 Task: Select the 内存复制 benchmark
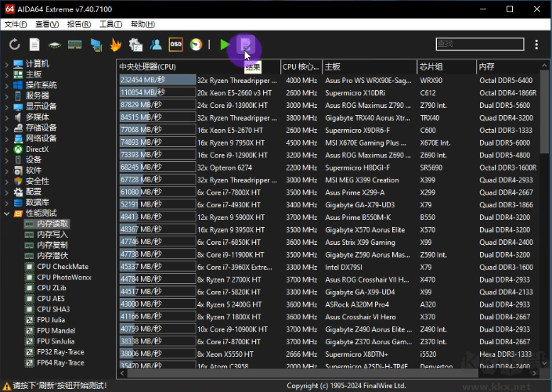pos(52,245)
